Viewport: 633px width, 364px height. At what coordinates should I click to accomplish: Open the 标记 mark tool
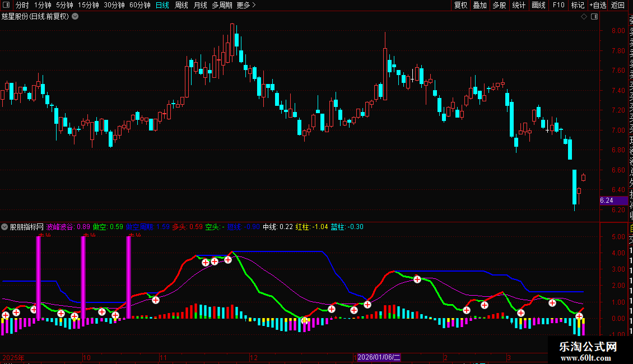[578, 6]
